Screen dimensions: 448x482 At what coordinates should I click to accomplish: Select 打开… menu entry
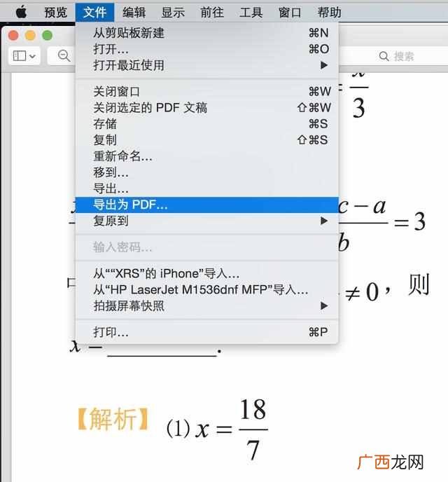pyautogui.click(x=206, y=49)
